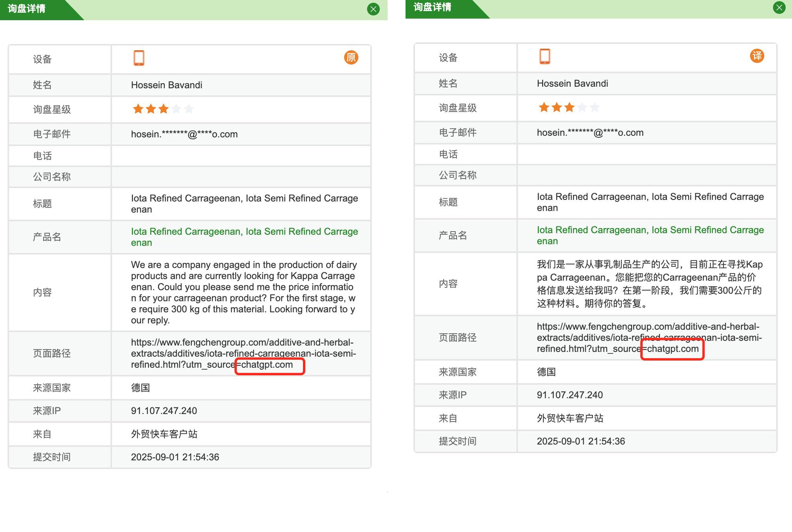The height and width of the screenshot is (532, 792).
Task: Click the masked email address in left panel
Action: (184, 134)
